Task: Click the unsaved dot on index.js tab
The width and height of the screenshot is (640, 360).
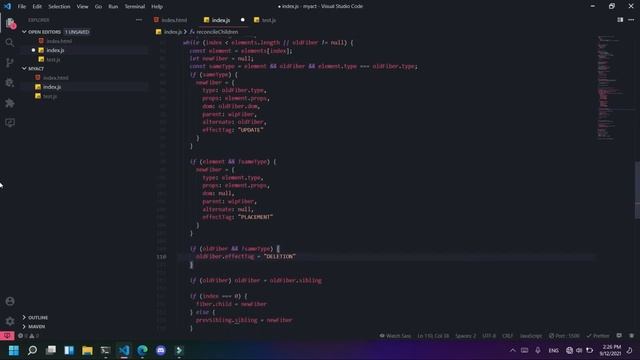Action: (x=242, y=20)
